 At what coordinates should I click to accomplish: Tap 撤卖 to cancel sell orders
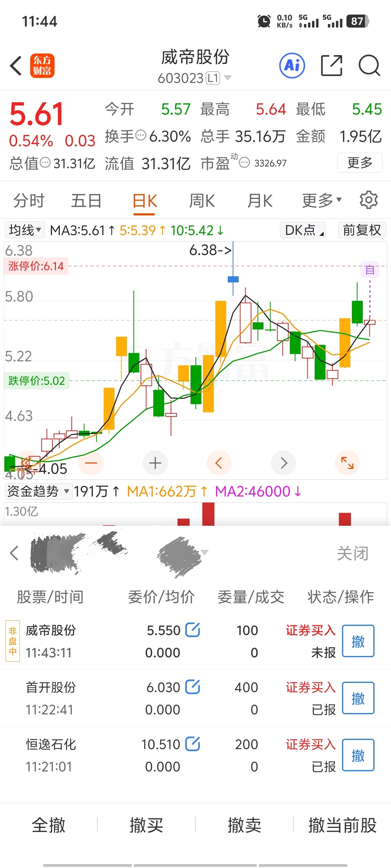tap(245, 825)
